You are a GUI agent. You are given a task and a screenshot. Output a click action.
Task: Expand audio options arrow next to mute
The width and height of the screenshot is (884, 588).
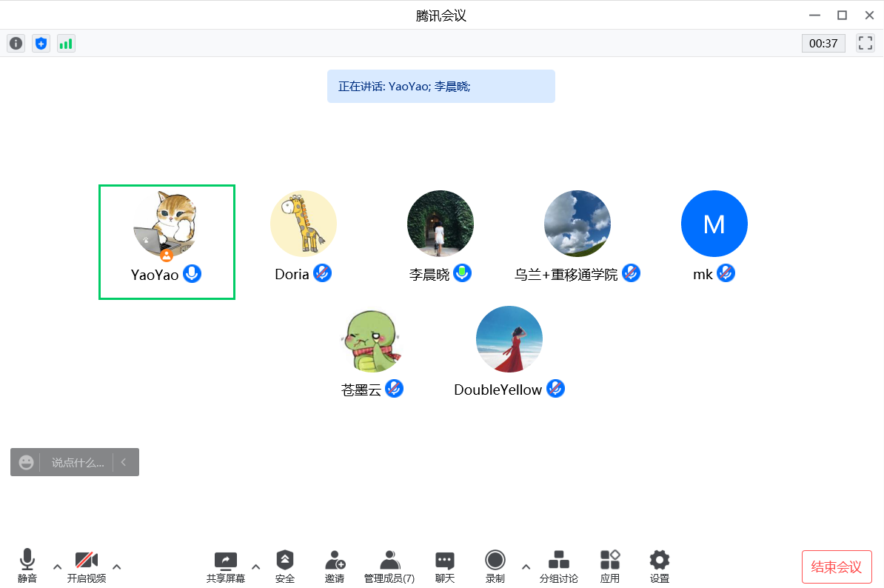pyautogui.click(x=57, y=567)
